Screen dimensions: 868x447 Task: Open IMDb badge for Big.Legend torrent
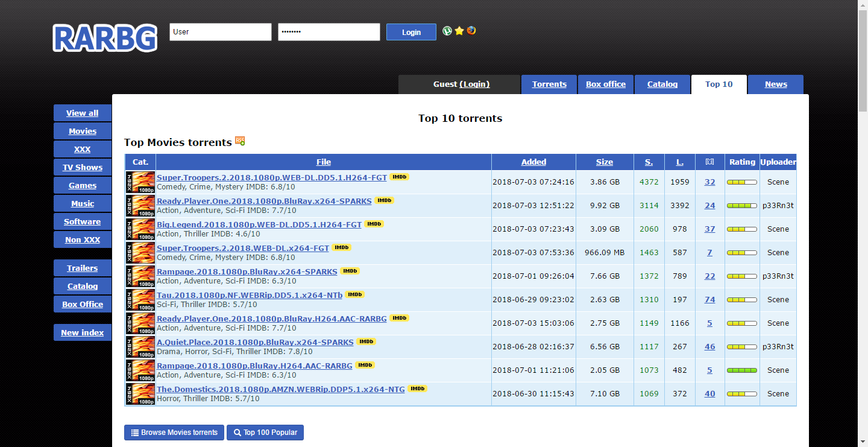point(374,224)
